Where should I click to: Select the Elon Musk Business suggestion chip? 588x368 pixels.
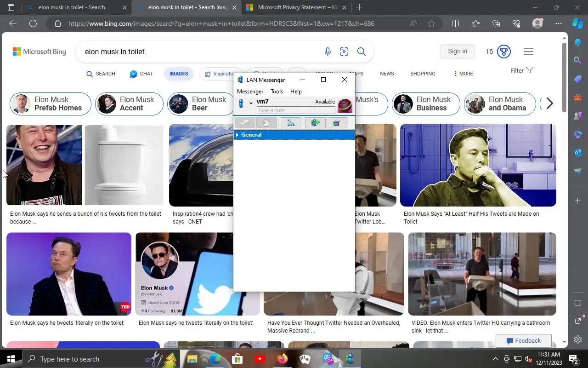pos(426,103)
